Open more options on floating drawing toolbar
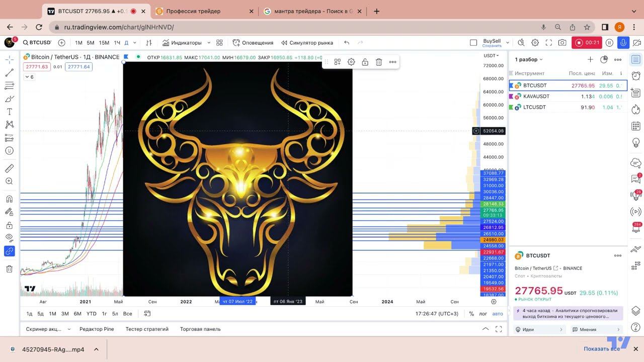644x362 pixels. pyautogui.click(x=392, y=62)
